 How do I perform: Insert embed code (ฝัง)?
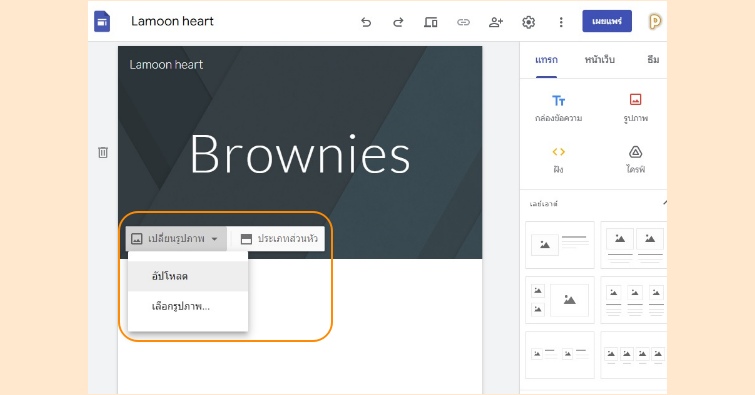coord(559,160)
